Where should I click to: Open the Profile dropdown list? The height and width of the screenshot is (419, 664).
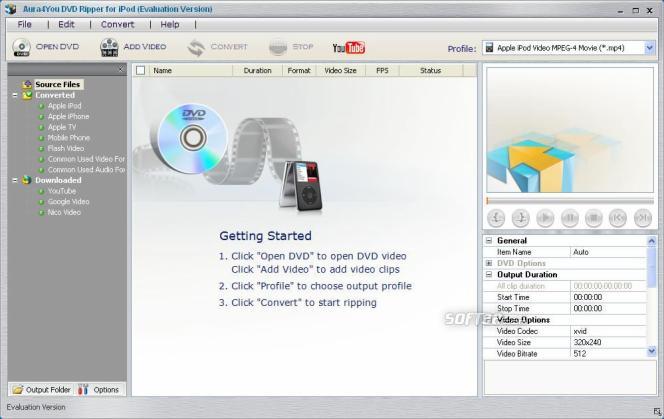649,48
